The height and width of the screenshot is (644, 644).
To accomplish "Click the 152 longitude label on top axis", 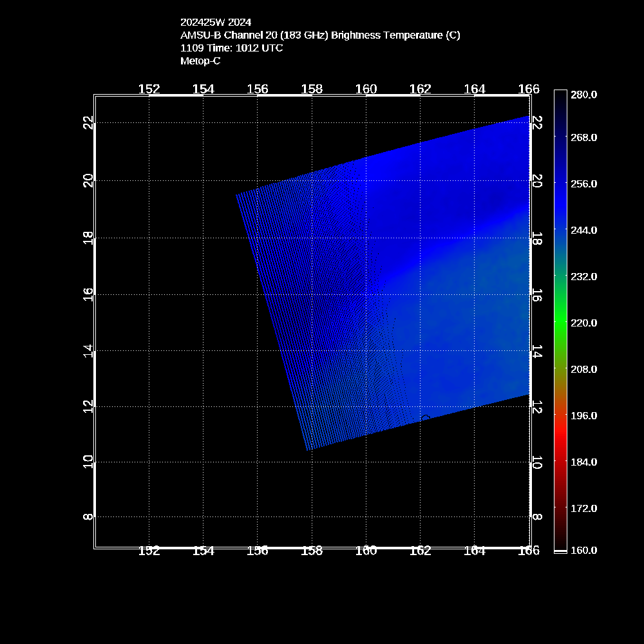I will [149, 89].
